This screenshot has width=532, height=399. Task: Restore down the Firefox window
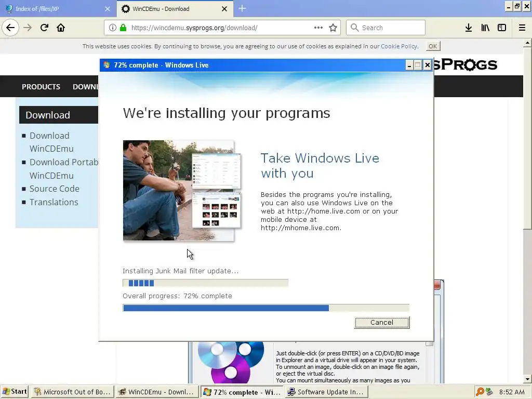517,6
